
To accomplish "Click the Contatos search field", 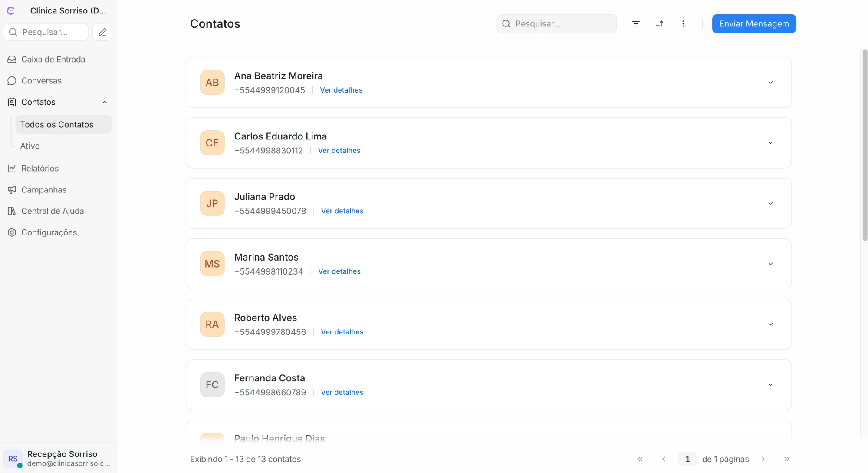I will (x=556, y=24).
